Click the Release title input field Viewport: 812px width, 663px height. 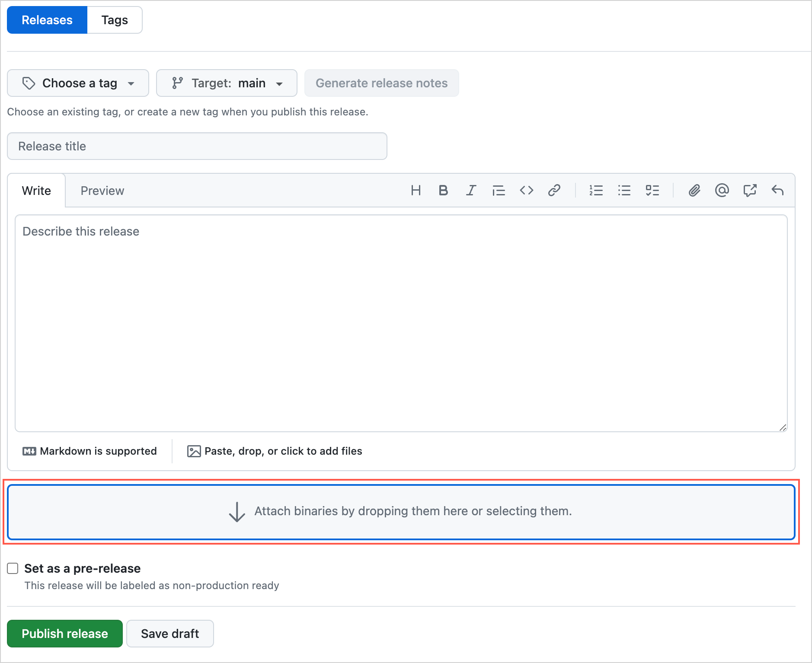coord(197,146)
